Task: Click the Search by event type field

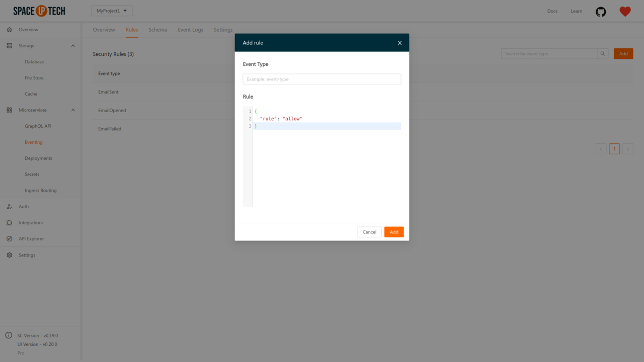Action: point(549,54)
